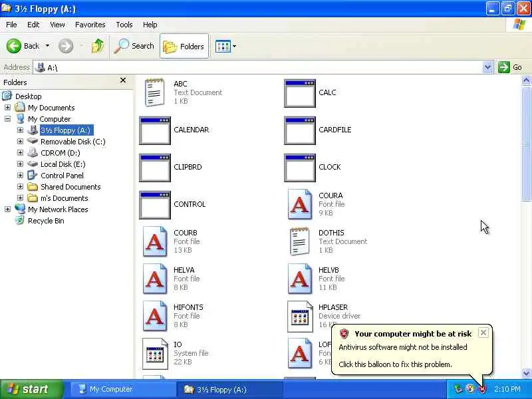The height and width of the screenshot is (399, 532).
Task: Close the Folders pane
Action: 123,80
